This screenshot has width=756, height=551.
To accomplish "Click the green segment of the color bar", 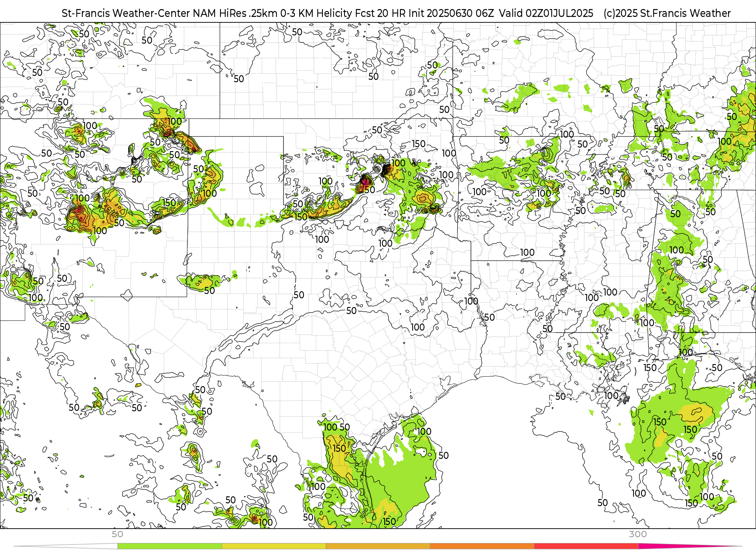I will [x=170, y=546].
